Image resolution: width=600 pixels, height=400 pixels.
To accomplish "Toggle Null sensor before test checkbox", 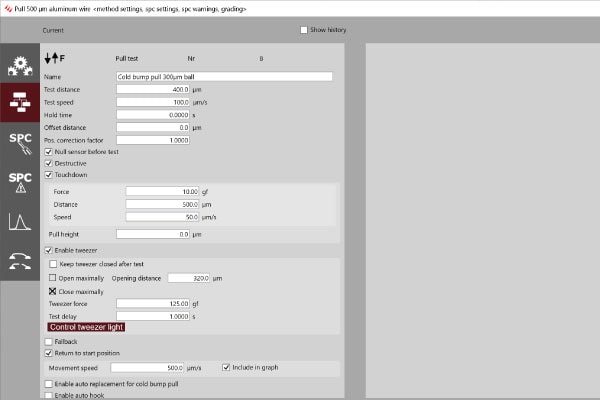I will 49,152.
